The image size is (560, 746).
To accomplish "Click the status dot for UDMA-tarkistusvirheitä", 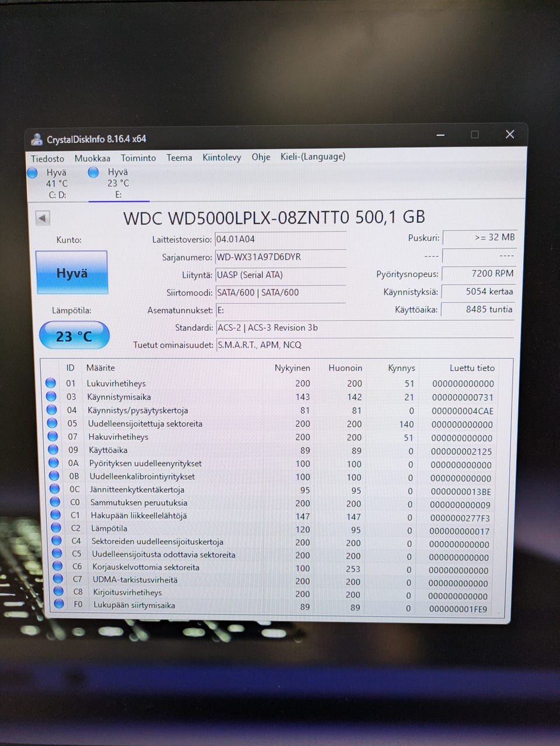I will click(58, 579).
